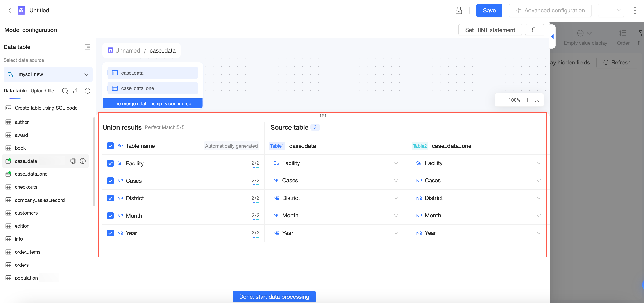This screenshot has height=303, width=644.
Task: Open the three-dot more options menu
Action: 635,10
